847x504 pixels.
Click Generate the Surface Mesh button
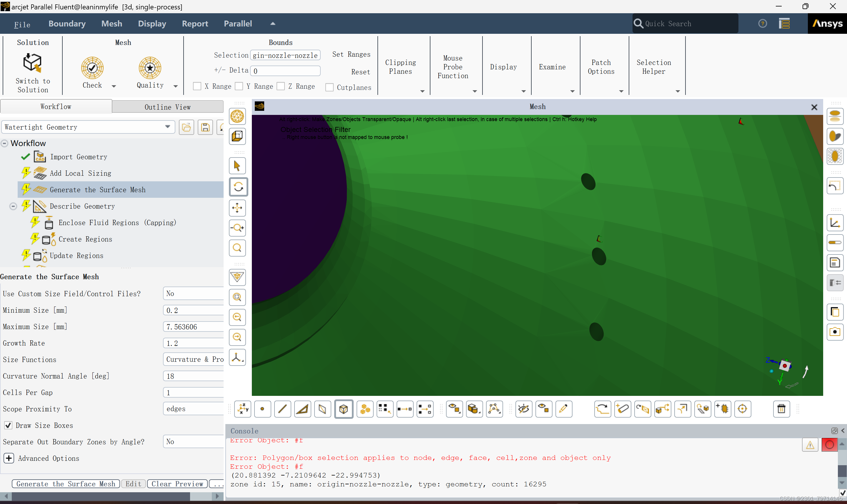coord(66,484)
